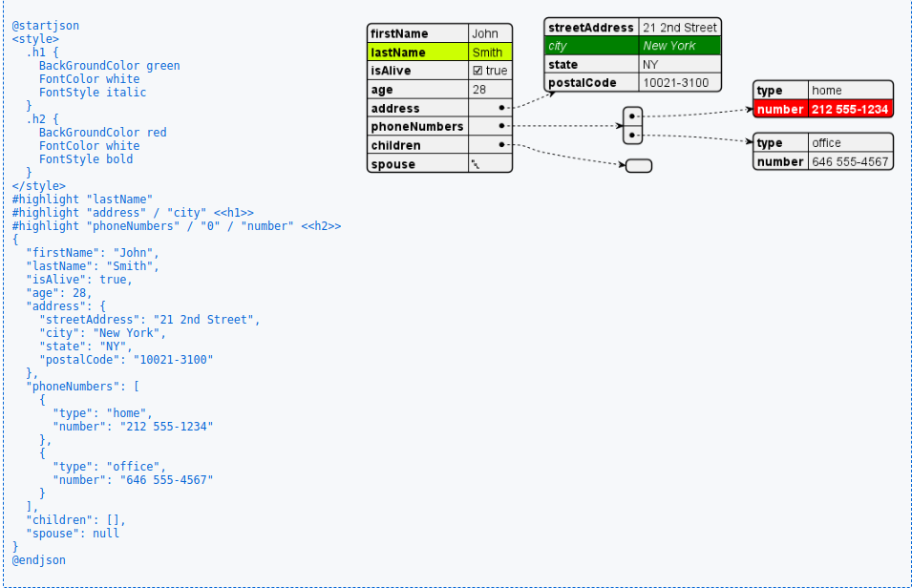Click the 'BackGroundColor red' code line
The width and height of the screenshot is (912, 588).
pos(102,133)
